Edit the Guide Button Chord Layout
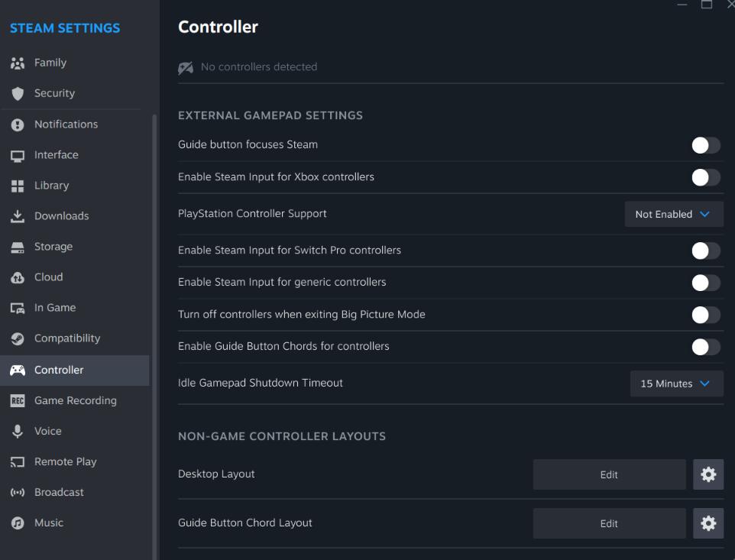Image resolution: width=735 pixels, height=560 pixels. (x=609, y=523)
